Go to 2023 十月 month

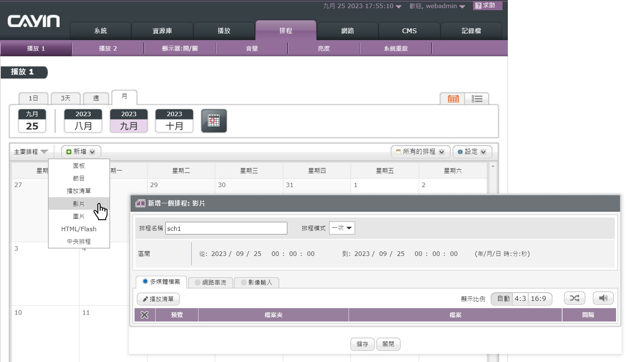tap(174, 121)
